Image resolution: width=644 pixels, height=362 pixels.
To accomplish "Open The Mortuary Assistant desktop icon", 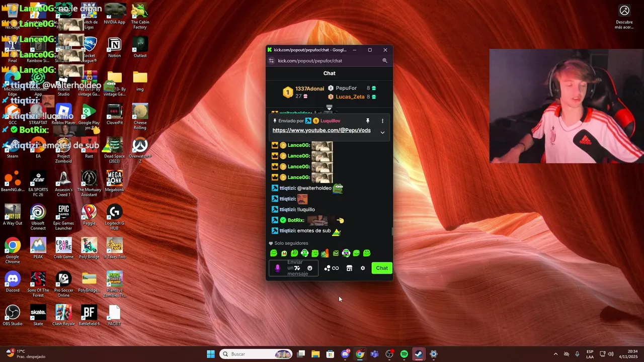I will pyautogui.click(x=89, y=184).
